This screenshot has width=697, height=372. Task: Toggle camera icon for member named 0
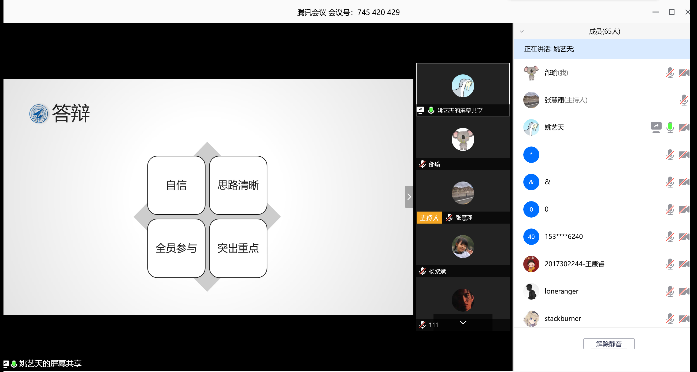pos(684,209)
